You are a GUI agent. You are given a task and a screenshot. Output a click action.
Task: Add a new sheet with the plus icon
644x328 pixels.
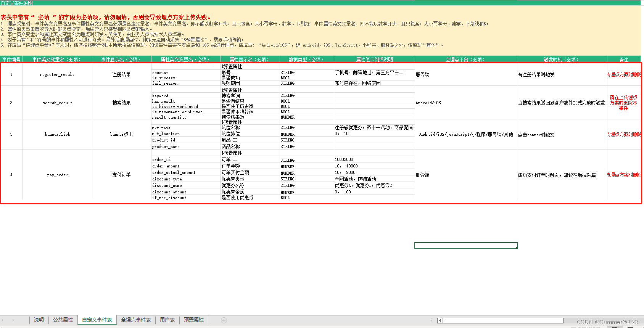[x=224, y=320]
